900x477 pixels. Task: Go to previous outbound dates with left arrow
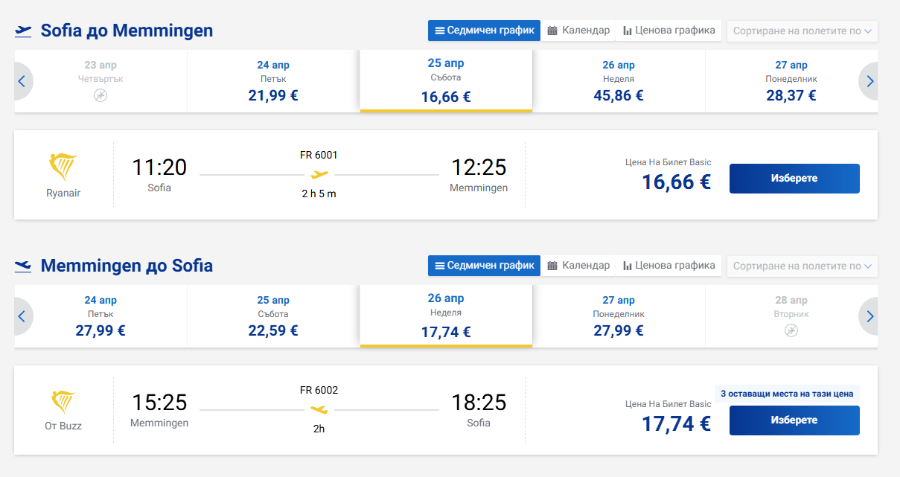tap(22, 82)
